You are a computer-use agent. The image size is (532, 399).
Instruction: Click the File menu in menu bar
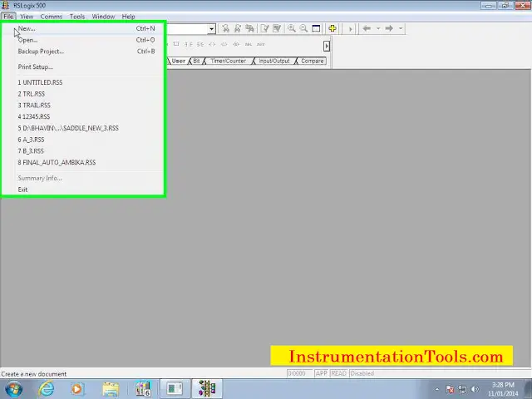coord(8,17)
